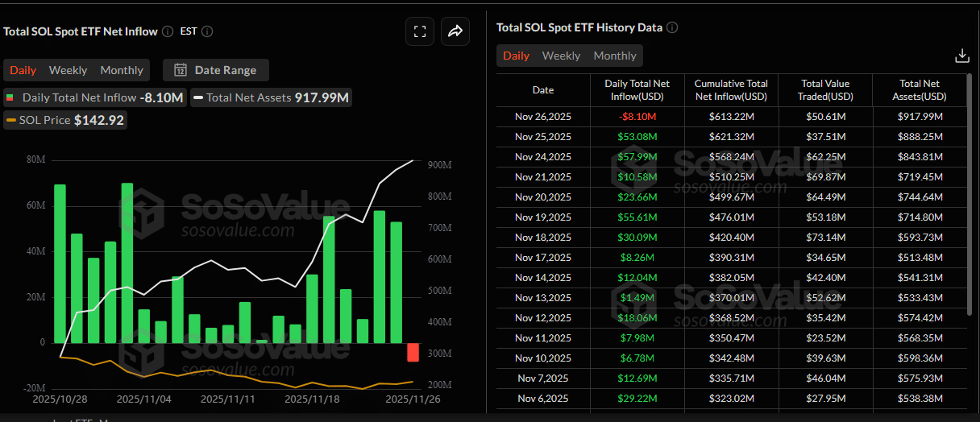Screen dimensions: 980x422
Task: Click Daily Total Net Inflow(USD) column header
Action: pyautogui.click(x=637, y=90)
